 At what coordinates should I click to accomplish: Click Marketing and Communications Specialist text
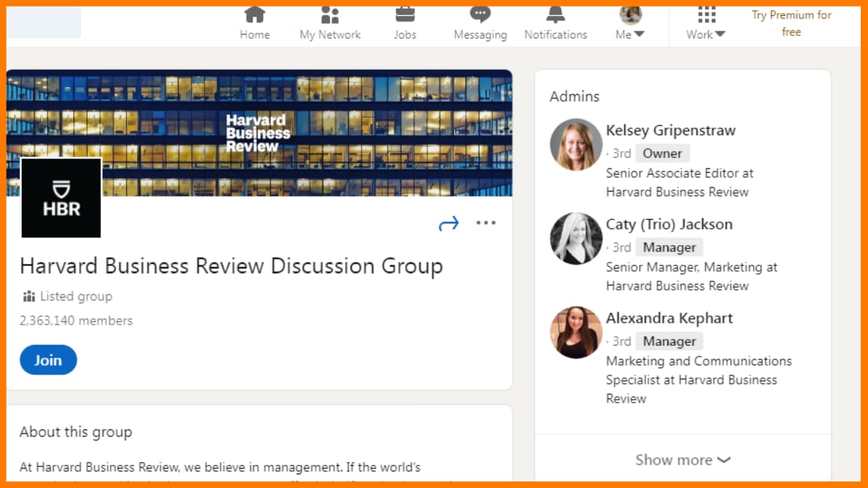699,380
